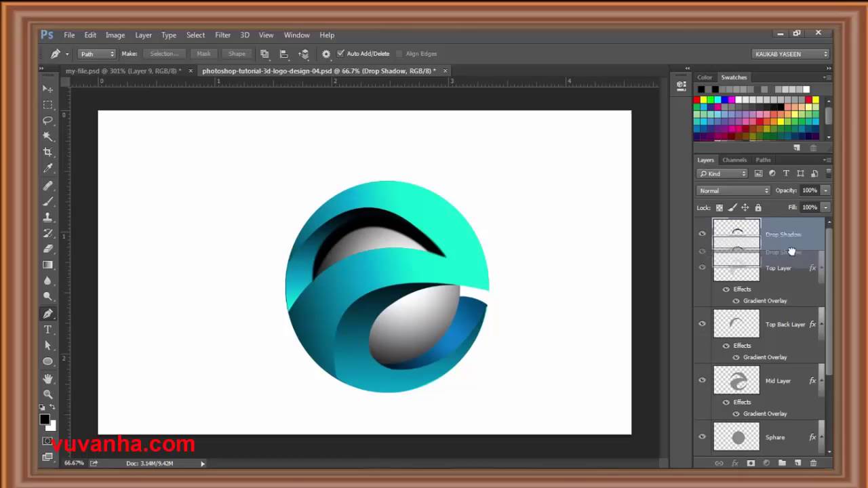Toggle Lock position icon
The height and width of the screenshot is (488, 868).
(x=745, y=207)
